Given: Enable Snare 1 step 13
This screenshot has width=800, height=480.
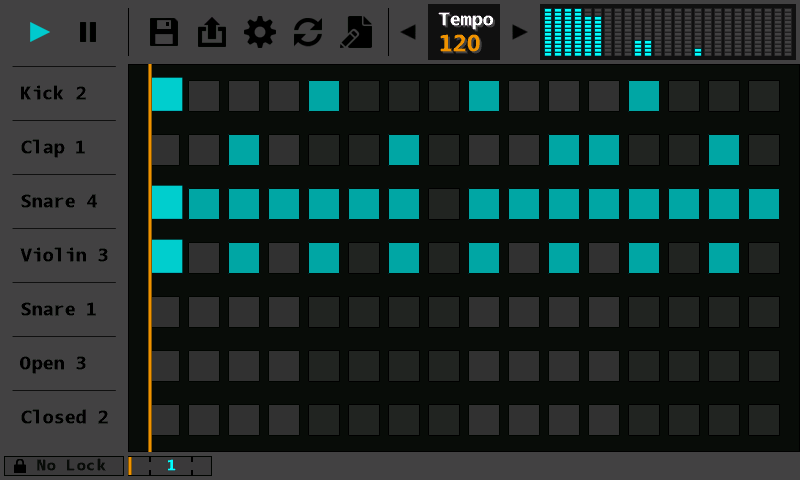Looking at the screenshot, I should pyautogui.click(x=644, y=312).
